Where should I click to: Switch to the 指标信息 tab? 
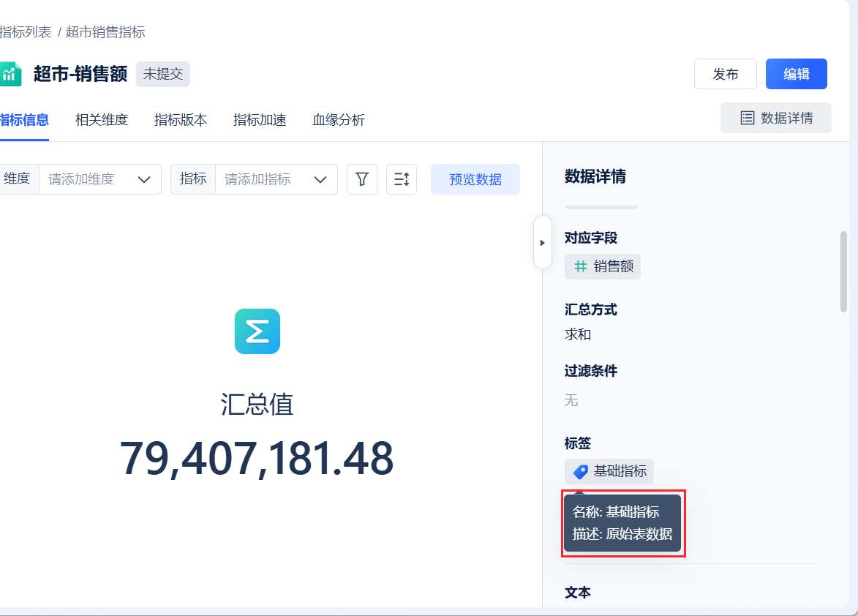point(24,120)
